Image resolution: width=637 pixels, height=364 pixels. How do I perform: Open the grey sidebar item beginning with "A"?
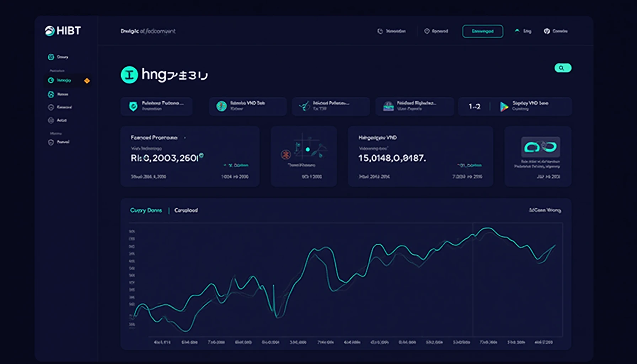57,120
